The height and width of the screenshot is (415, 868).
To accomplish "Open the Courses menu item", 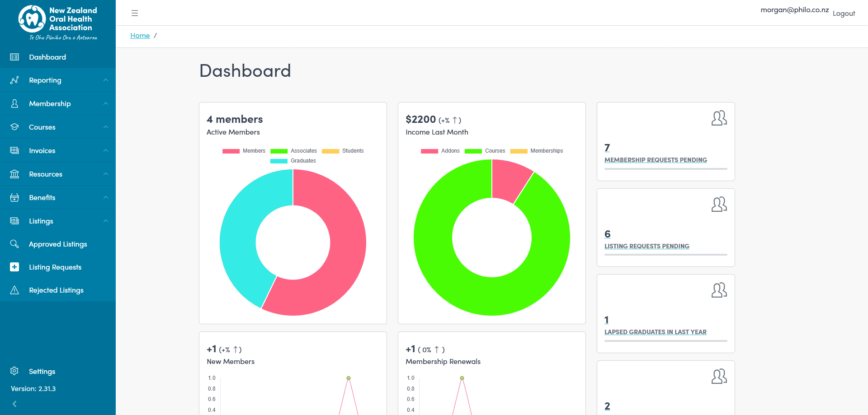I will coord(58,127).
